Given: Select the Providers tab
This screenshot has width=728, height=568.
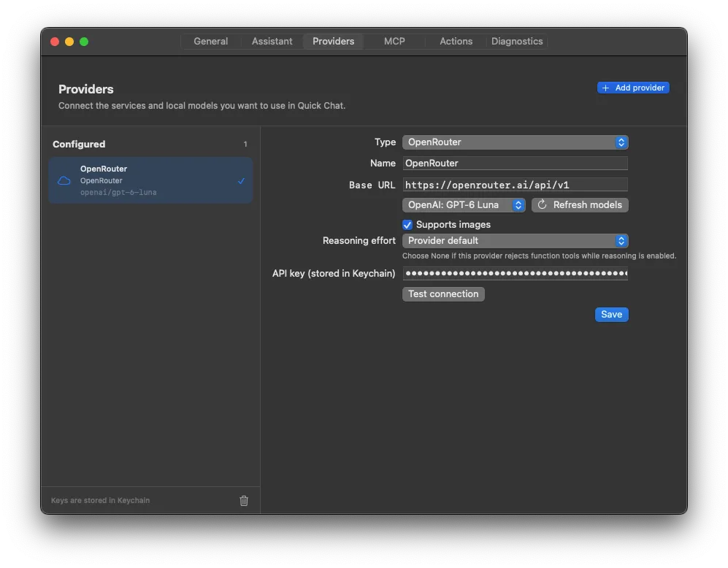Looking at the screenshot, I should point(334,42).
